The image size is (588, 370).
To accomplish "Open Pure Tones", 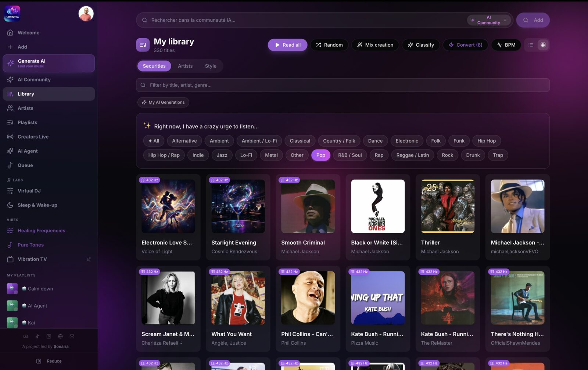I will pyautogui.click(x=49, y=245).
